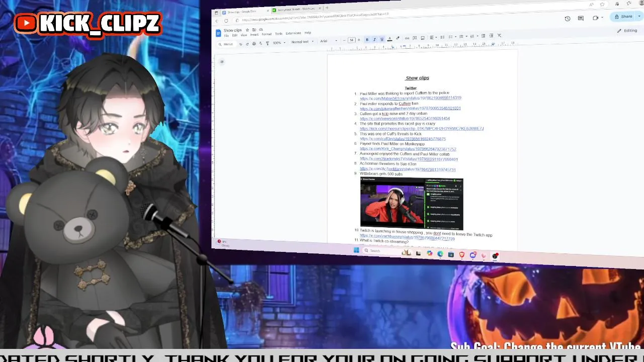Open the File menu

pyautogui.click(x=226, y=36)
